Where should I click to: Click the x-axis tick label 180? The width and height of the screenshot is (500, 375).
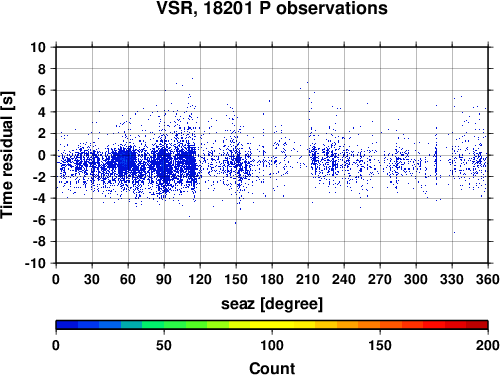pyautogui.click(x=272, y=279)
